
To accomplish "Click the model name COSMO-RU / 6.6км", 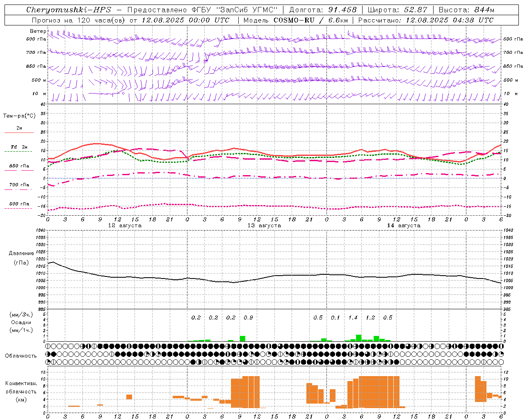I will [311, 20].
